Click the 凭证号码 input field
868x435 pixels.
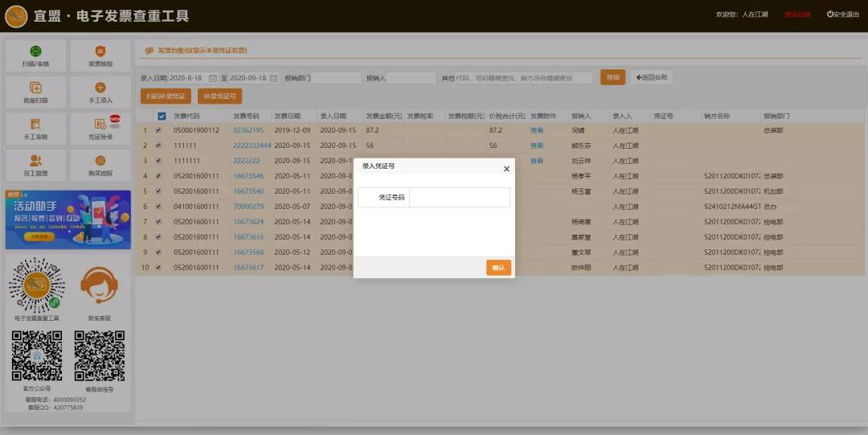point(459,198)
